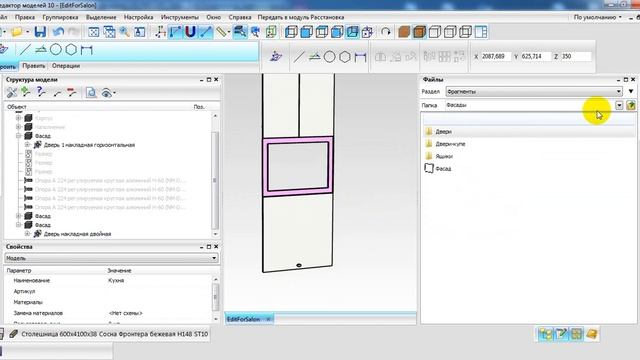Screen dimensions: 640x360
Task: Click the X coordinate input field
Action: pos(496,56)
